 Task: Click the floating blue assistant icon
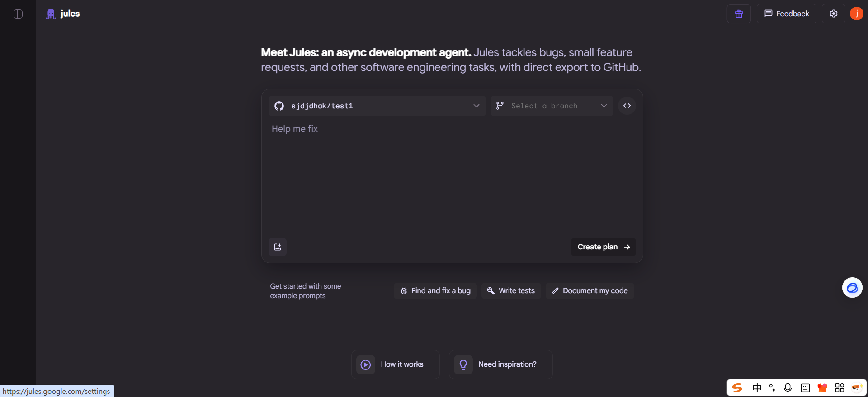[x=852, y=288]
